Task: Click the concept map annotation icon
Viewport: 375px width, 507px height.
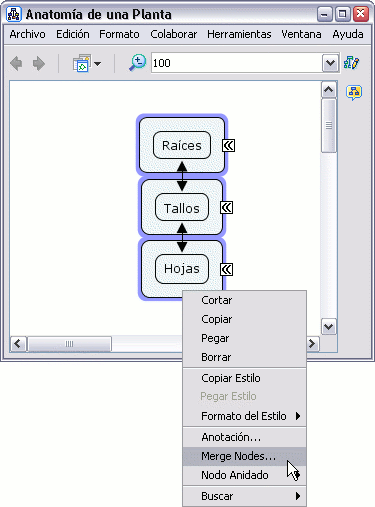Action: (354, 92)
